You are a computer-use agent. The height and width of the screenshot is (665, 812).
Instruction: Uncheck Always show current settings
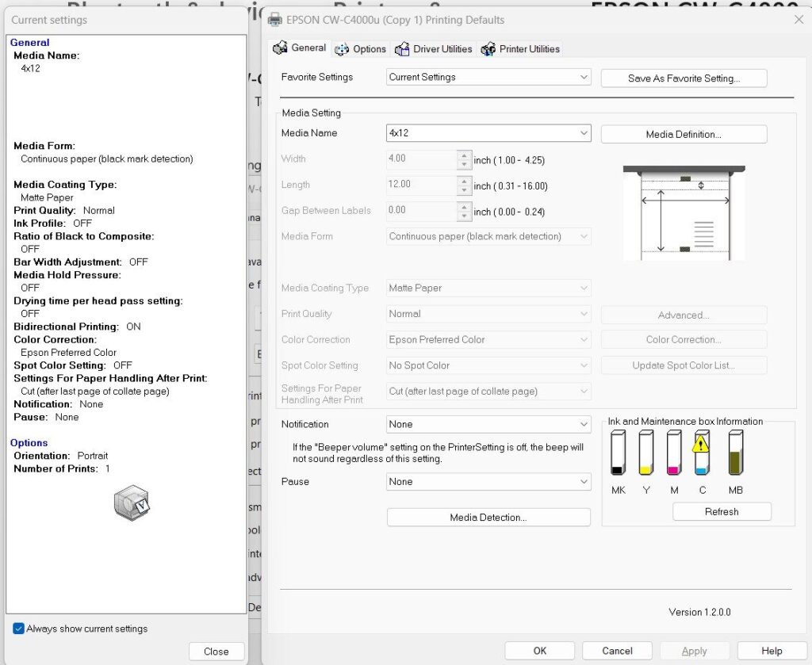click(19, 629)
